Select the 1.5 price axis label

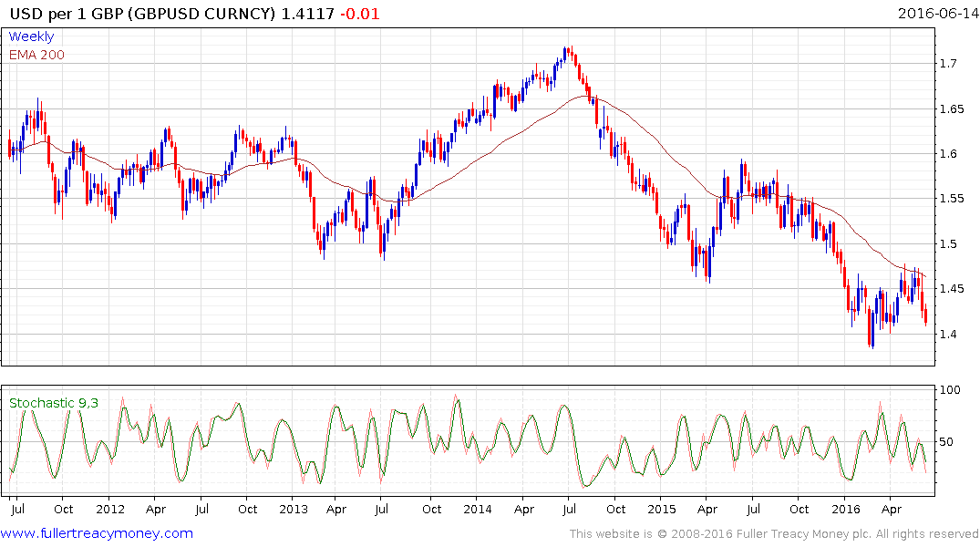point(948,243)
